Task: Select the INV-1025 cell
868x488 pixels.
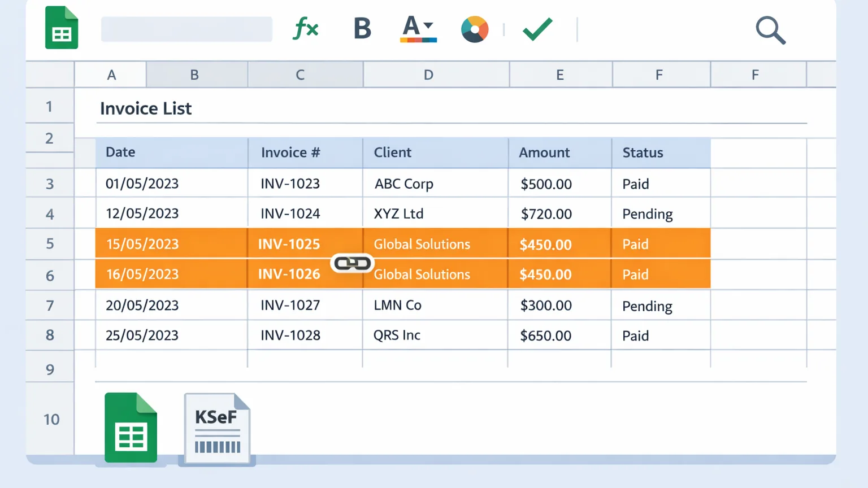Action: click(305, 244)
